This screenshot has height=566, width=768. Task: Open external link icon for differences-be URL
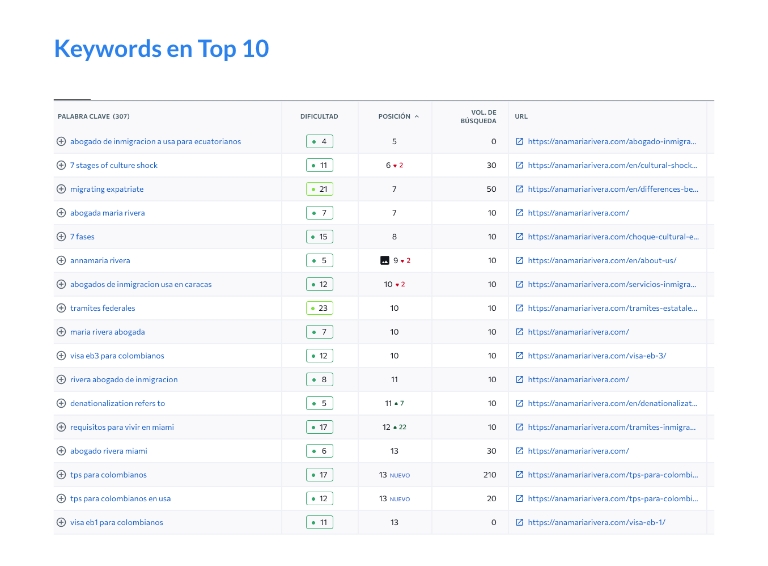tap(519, 189)
